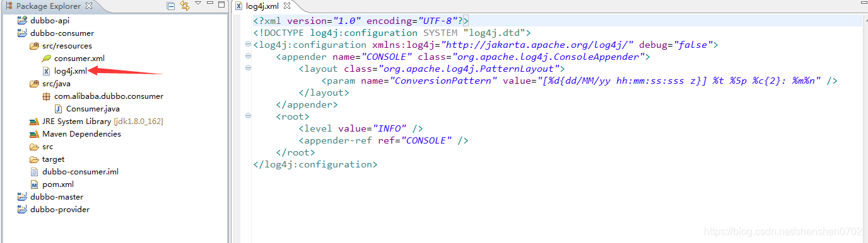Click the <?xml version declaration line
Screen dimensions: 868x243
tap(361, 21)
